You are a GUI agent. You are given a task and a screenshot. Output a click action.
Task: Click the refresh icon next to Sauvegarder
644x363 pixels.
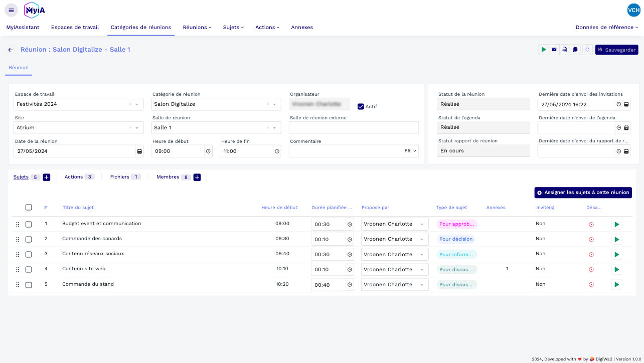(587, 50)
